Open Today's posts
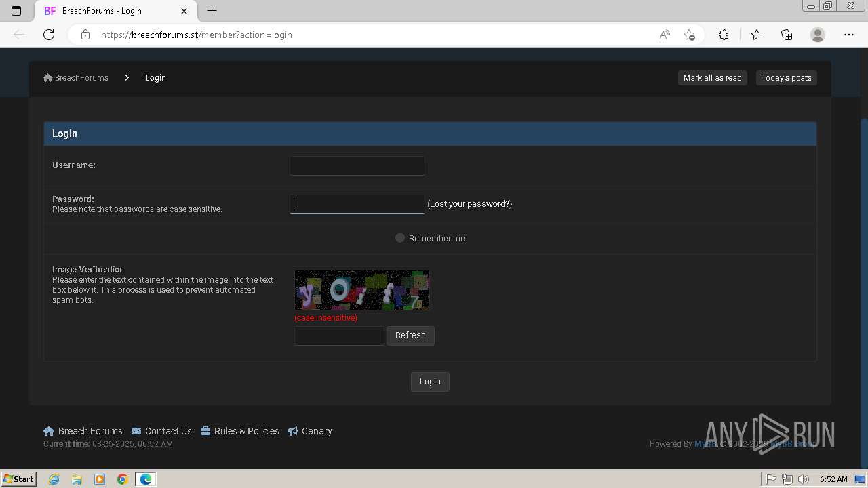The height and width of the screenshot is (488, 868). [787, 78]
